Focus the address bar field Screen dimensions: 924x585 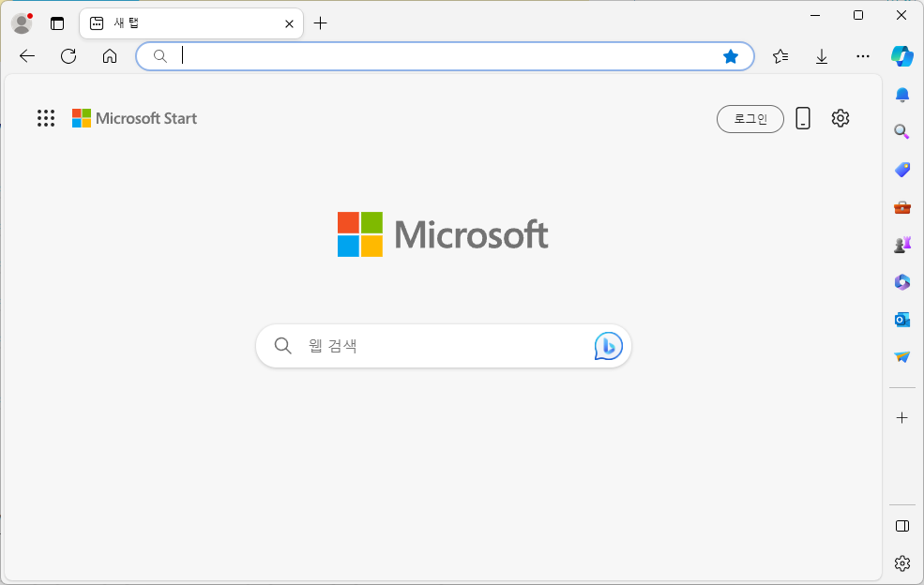[x=445, y=56]
